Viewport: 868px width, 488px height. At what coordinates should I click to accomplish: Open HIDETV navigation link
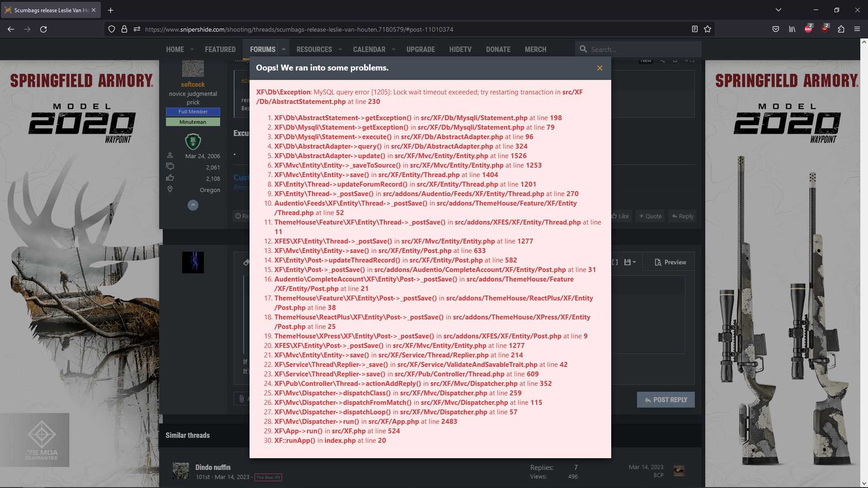tap(460, 49)
